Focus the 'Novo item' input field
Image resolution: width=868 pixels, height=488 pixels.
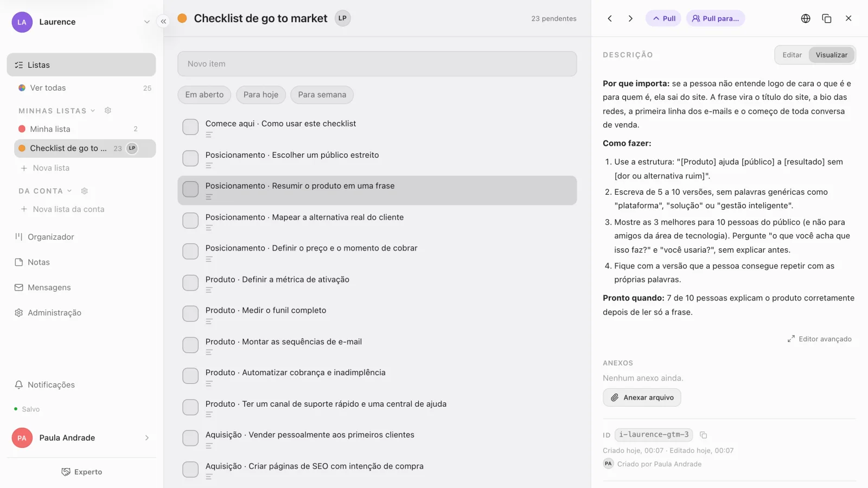coord(377,64)
